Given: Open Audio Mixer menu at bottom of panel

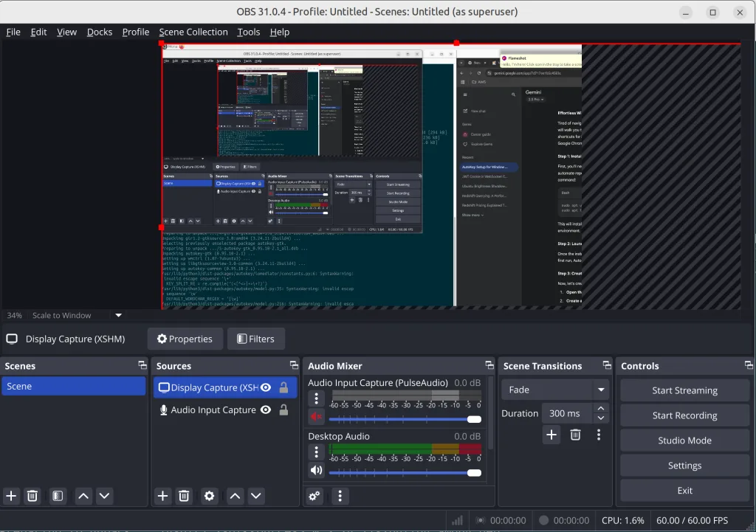Looking at the screenshot, I should [340, 496].
